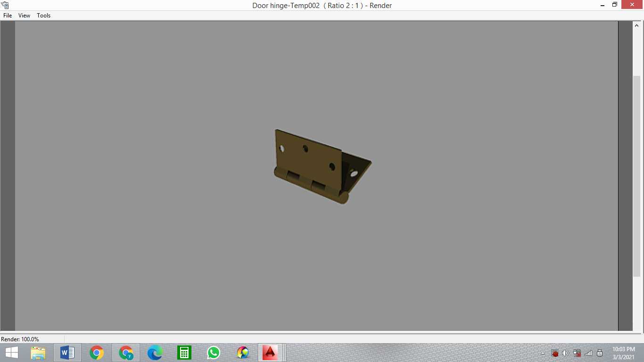The image size is (644, 362).
Task: Open the Windows Start menu
Action: 11,353
